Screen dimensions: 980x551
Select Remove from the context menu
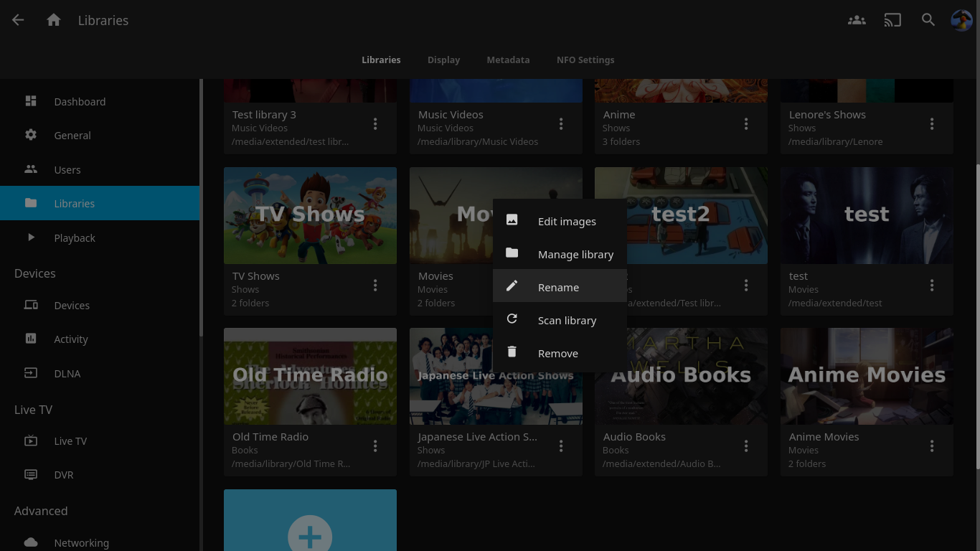(x=557, y=353)
